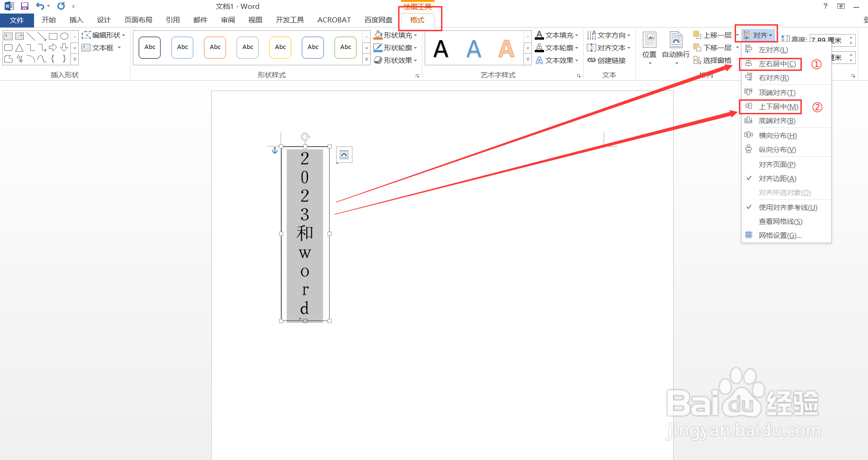Select the Format (格式) drawing tools tab

[x=417, y=20]
